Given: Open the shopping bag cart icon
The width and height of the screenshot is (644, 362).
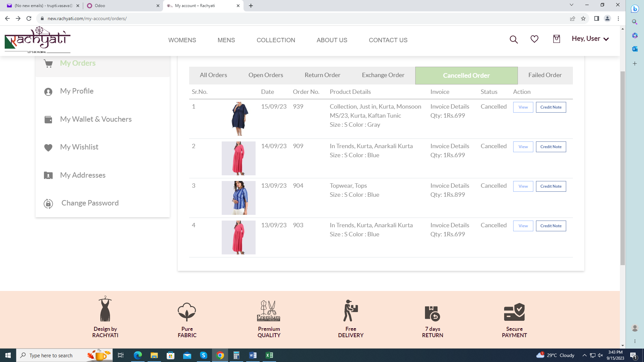Looking at the screenshot, I should 556,39.
